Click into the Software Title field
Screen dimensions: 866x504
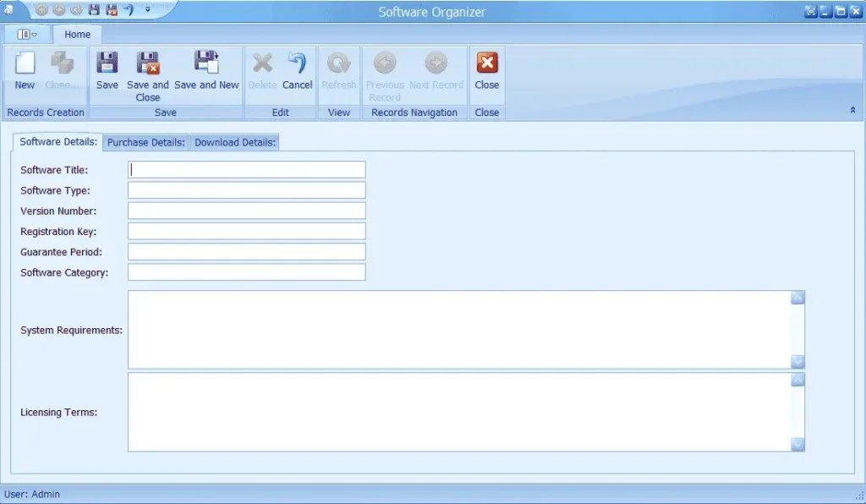pos(246,170)
